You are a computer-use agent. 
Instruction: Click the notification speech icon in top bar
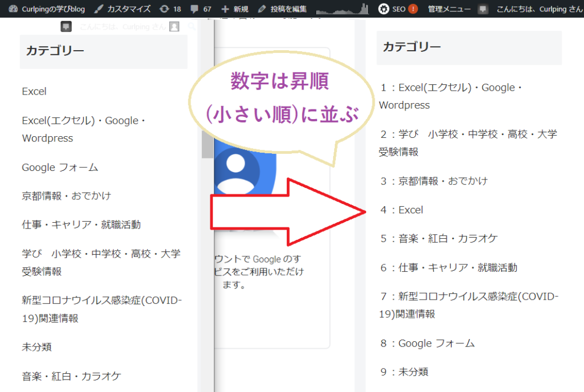(482, 9)
